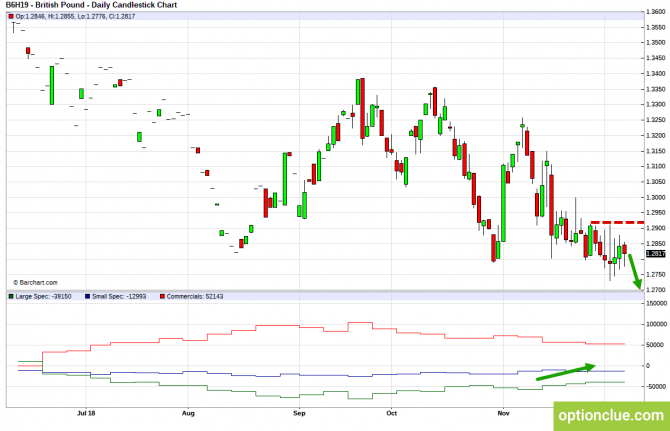Image resolution: width=670 pixels, height=431 pixels.
Task: Click the red Commercials legend square
Action: coord(162,296)
